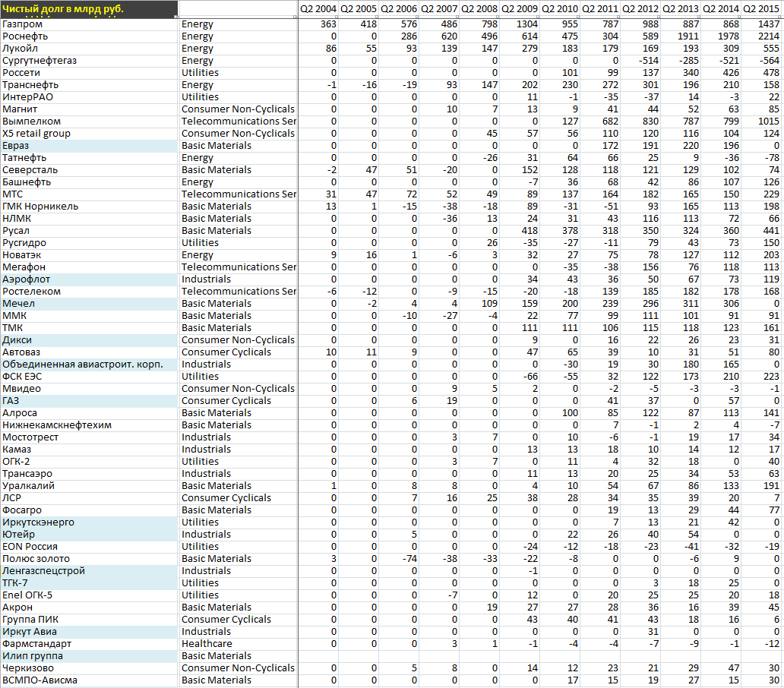Click the EON Россия row label

click(x=89, y=547)
